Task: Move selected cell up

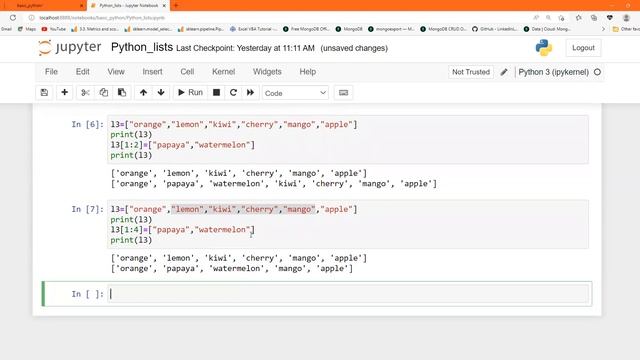Action: point(143,93)
